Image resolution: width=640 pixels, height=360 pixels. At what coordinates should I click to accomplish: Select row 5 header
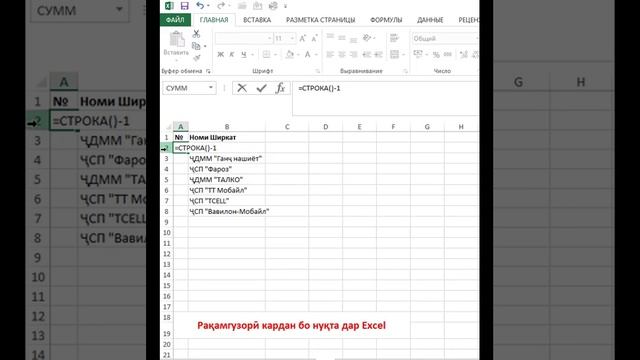point(167,180)
